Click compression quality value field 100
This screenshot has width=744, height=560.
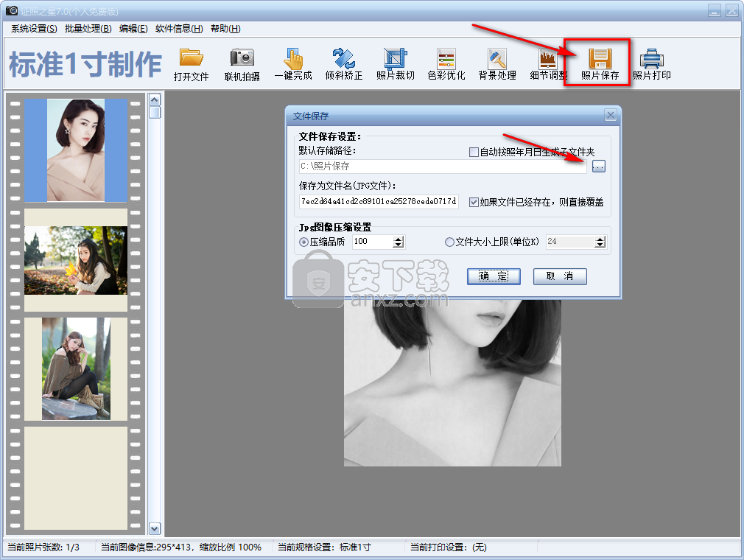(373, 242)
